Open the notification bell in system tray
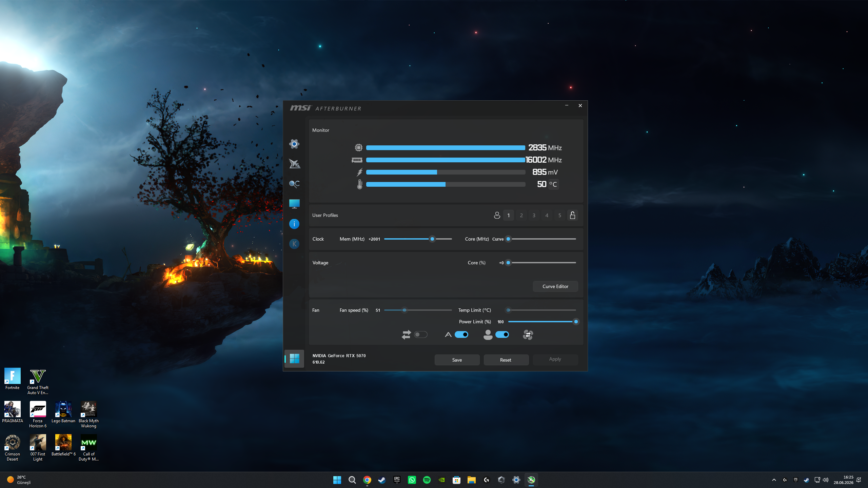 859,480
